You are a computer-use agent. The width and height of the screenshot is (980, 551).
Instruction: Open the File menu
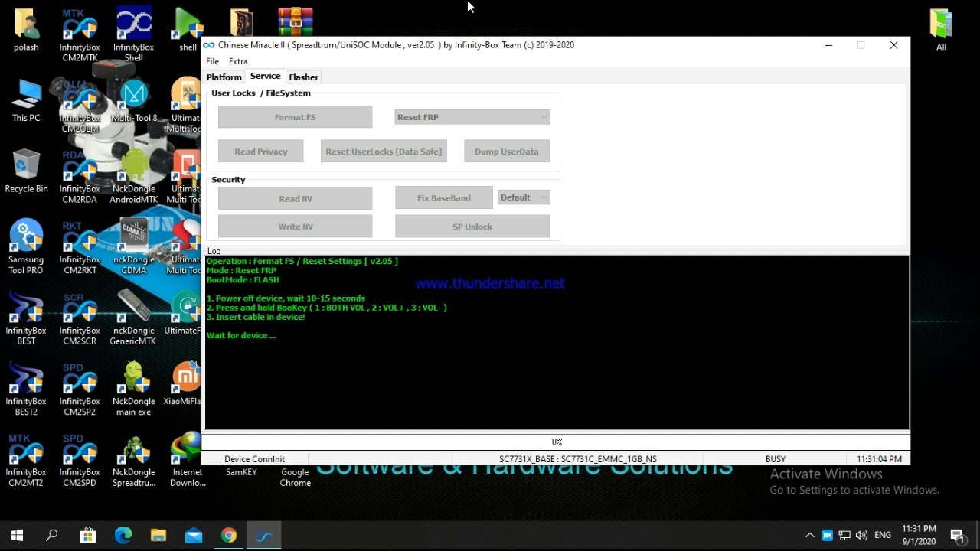pyautogui.click(x=212, y=61)
